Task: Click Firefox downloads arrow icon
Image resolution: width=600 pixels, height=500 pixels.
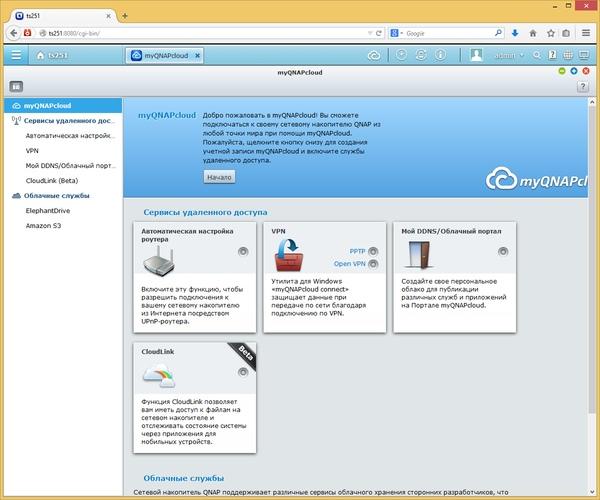Action: coord(515,33)
